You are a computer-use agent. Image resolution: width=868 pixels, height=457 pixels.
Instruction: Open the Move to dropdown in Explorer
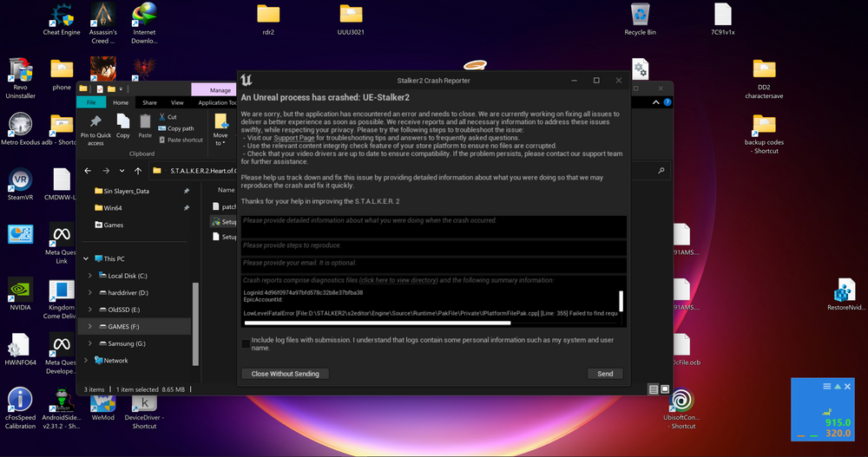tap(220, 130)
